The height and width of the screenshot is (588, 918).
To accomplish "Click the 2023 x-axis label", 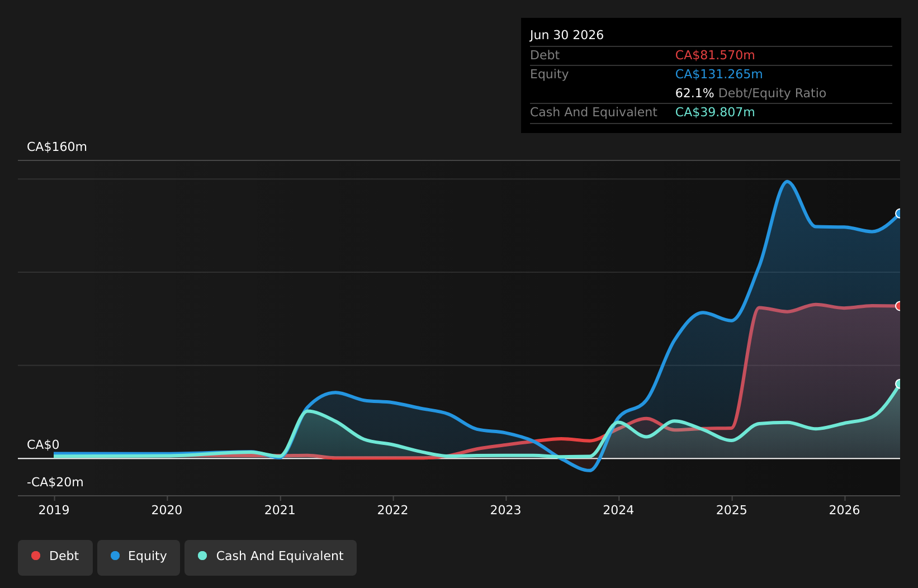I will pos(506,510).
